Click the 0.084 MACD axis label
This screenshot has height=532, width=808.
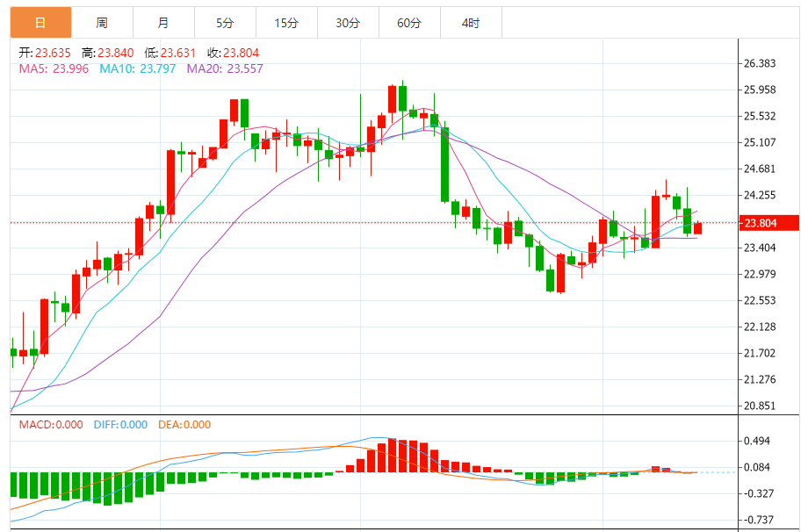(757, 467)
